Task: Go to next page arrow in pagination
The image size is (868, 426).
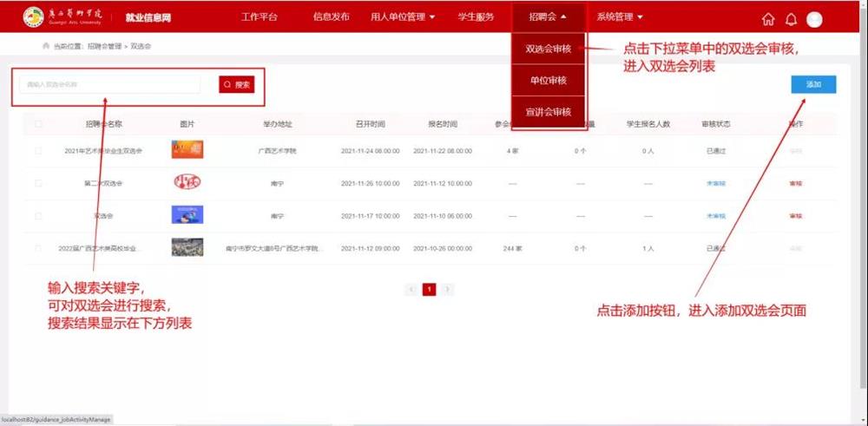Action: (x=448, y=289)
